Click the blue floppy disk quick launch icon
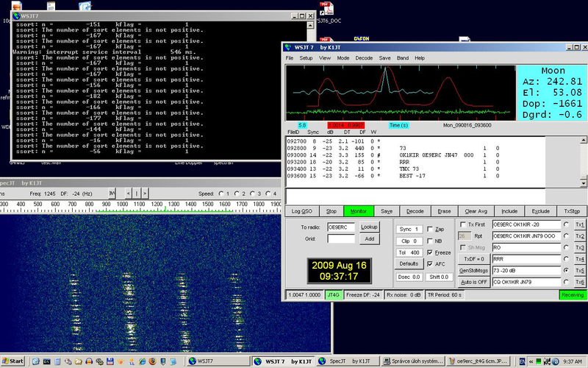 point(110,361)
